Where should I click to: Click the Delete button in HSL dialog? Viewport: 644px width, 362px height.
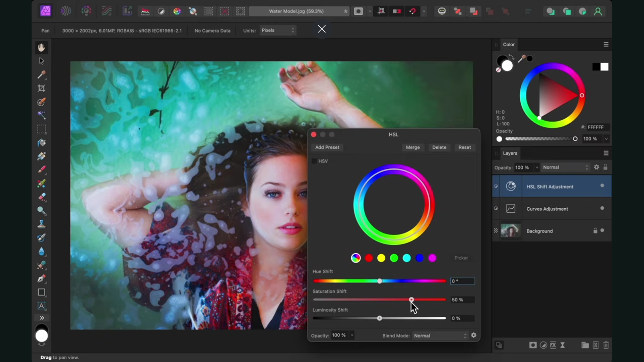point(439,147)
